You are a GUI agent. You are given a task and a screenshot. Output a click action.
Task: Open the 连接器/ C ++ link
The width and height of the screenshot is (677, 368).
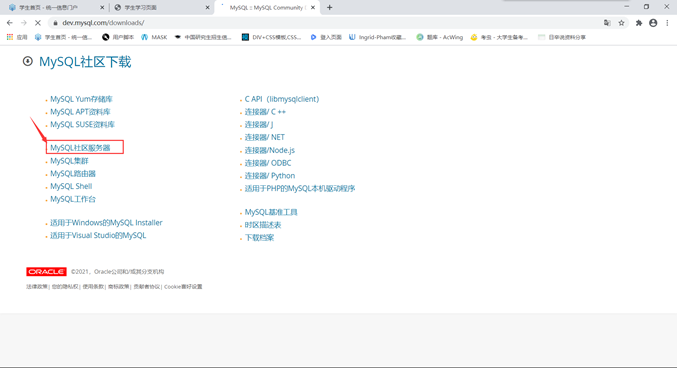pyautogui.click(x=265, y=112)
